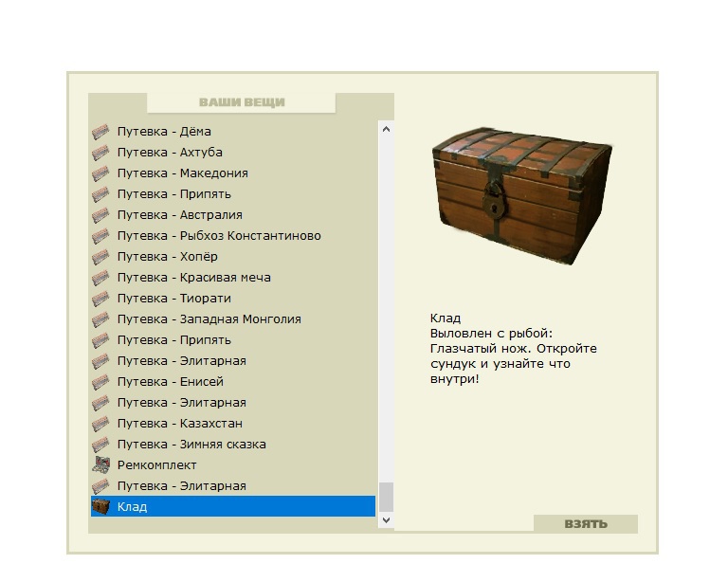Click the ticket icon beside Путевка - Дёма

pos(100,132)
